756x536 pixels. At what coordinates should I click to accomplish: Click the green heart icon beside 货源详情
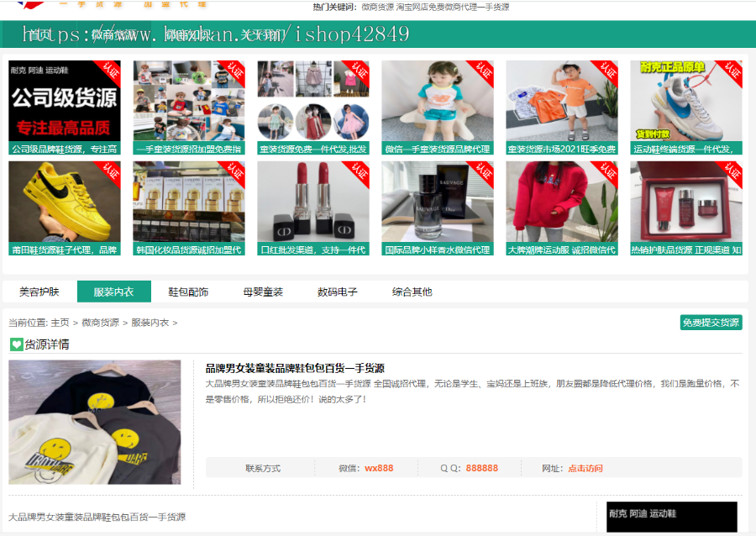17,344
